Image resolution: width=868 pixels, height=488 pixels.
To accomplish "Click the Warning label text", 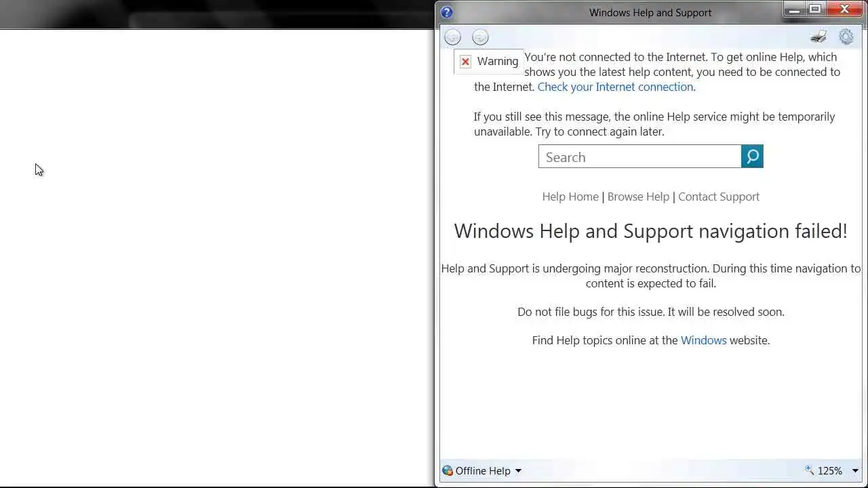I will 497,61.
